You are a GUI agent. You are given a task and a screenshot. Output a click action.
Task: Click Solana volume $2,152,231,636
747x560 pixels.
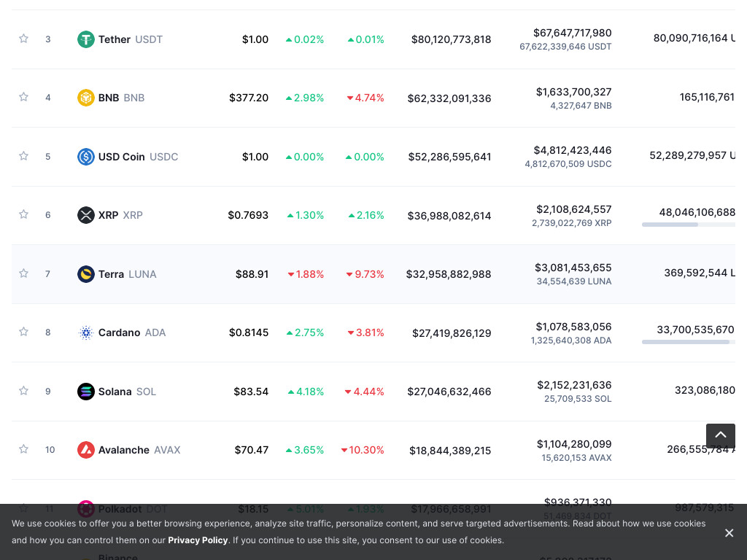pos(574,385)
